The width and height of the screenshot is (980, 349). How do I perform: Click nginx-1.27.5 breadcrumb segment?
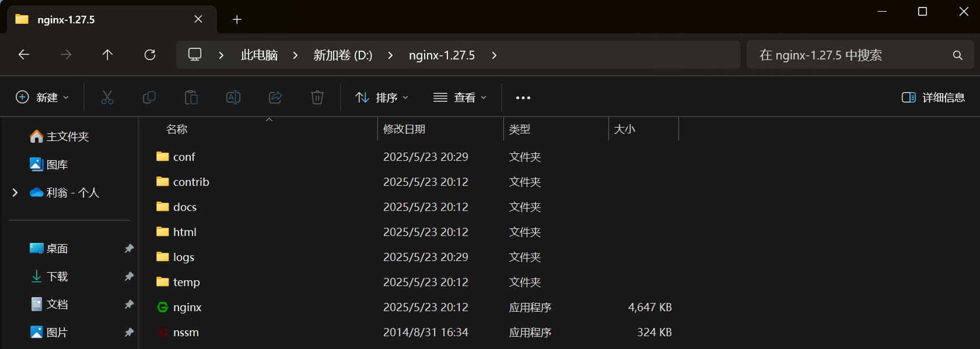point(442,55)
